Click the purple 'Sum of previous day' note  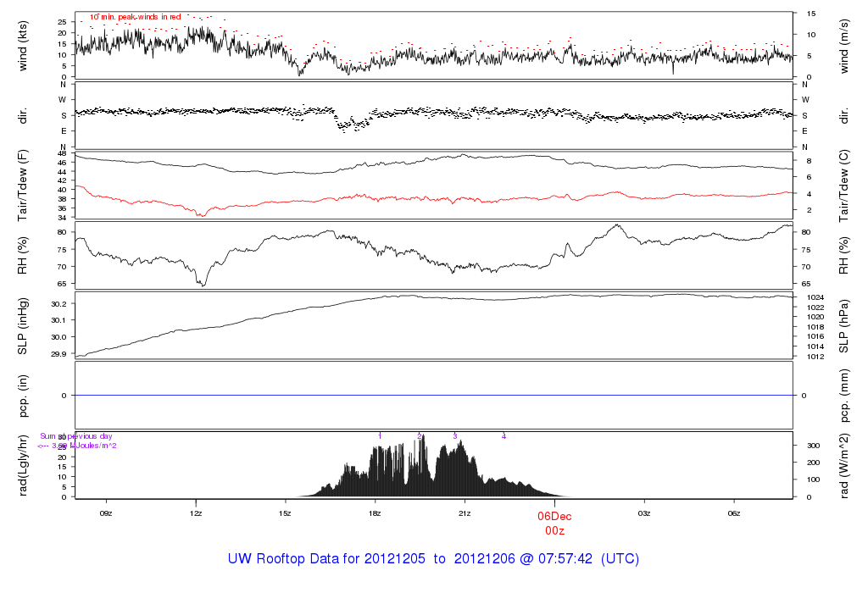75,436
